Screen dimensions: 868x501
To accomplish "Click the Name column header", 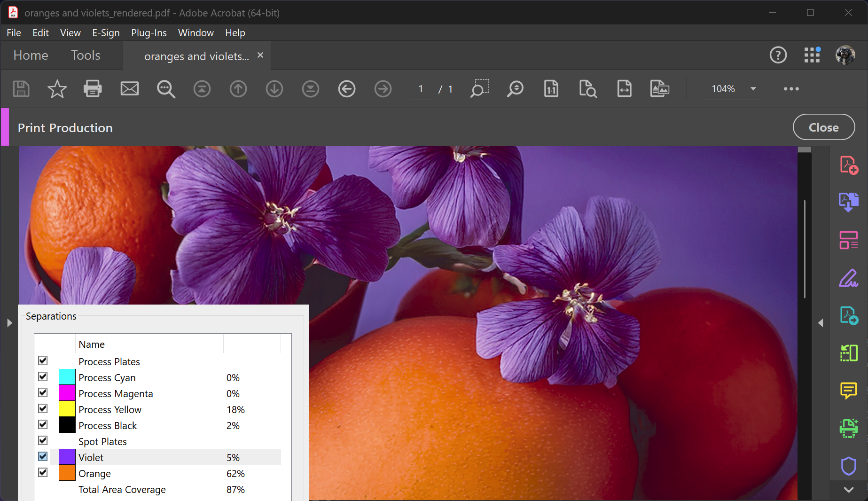I will [x=149, y=344].
